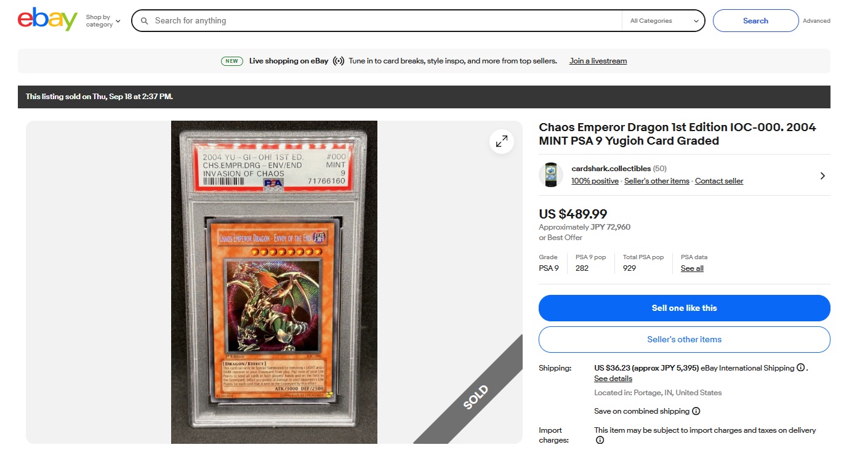The width and height of the screenshot is (868, 450).
Task: Click the Contact seller link
Action: click(719, 181)
